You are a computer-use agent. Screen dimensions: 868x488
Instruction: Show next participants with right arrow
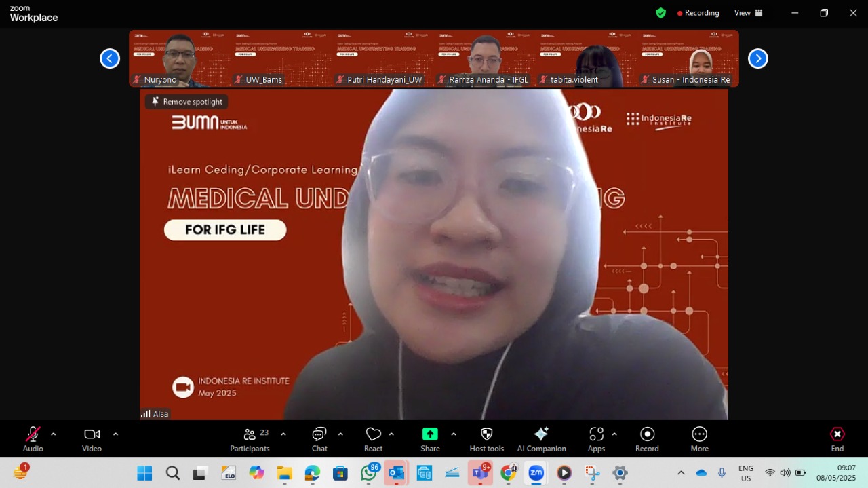point(757,58)
